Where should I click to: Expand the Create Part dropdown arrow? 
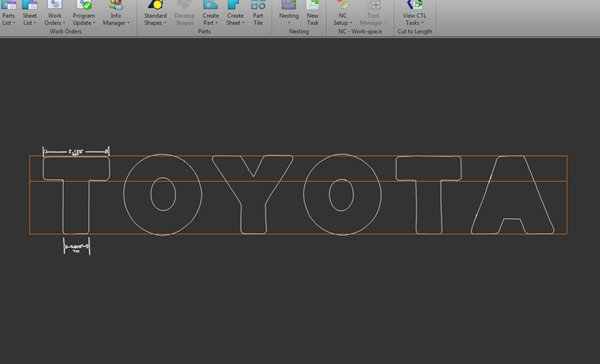coord(217,23)
